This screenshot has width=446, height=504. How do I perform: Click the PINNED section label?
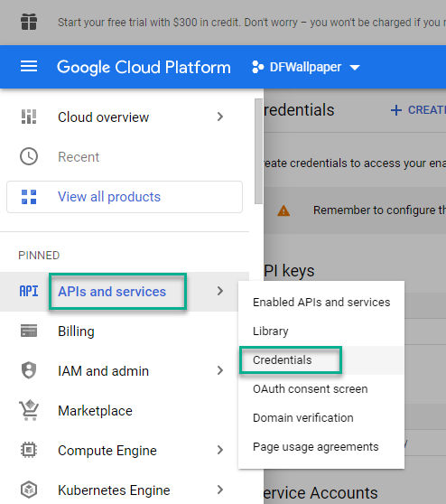(x=39, y=256)
